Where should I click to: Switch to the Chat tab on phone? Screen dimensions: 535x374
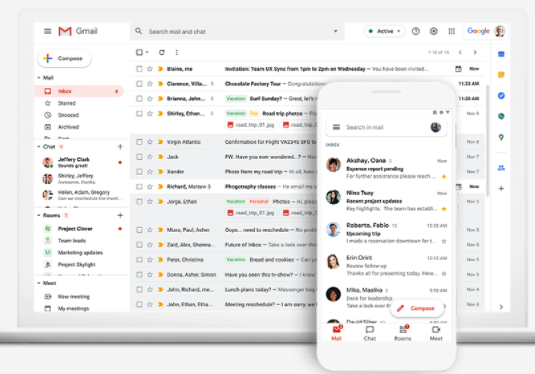(x=370, y=333)
